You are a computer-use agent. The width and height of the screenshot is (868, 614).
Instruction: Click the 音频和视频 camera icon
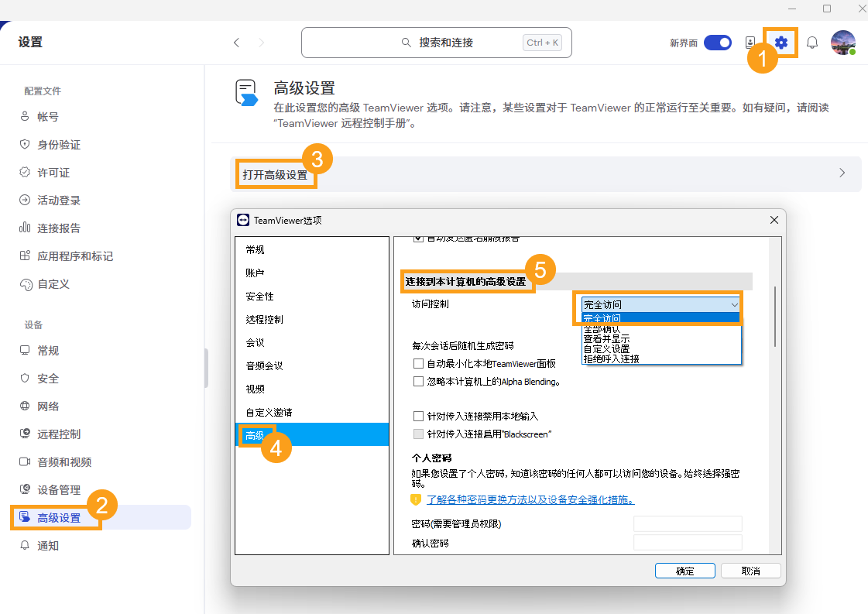click(25, 461)
